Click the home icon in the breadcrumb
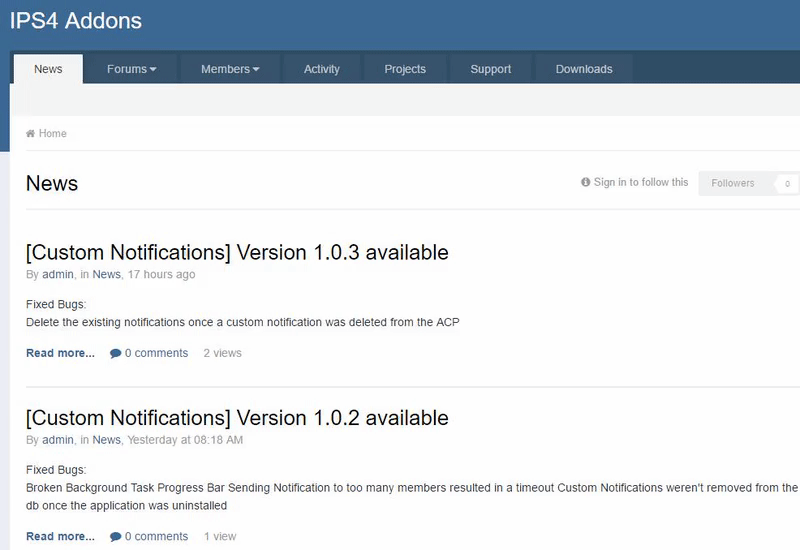 pos(31,134)
